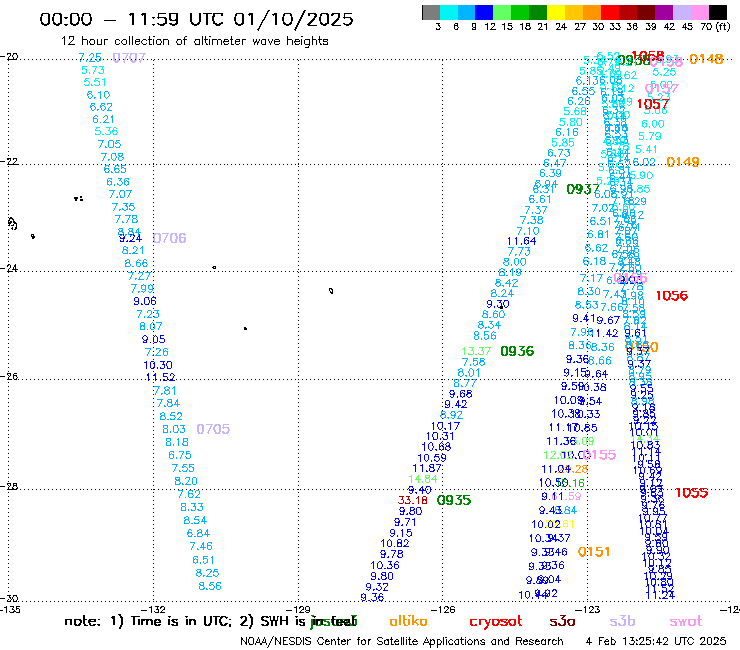The image size is (740, 650).
Task: Select the light green legend swatch
Action: (x=503, y=12)
